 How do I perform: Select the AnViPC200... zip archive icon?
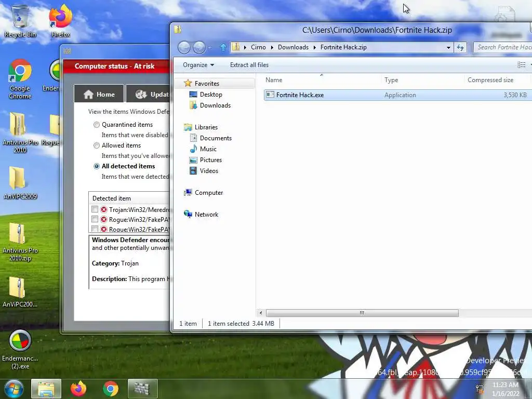(20, 292)
